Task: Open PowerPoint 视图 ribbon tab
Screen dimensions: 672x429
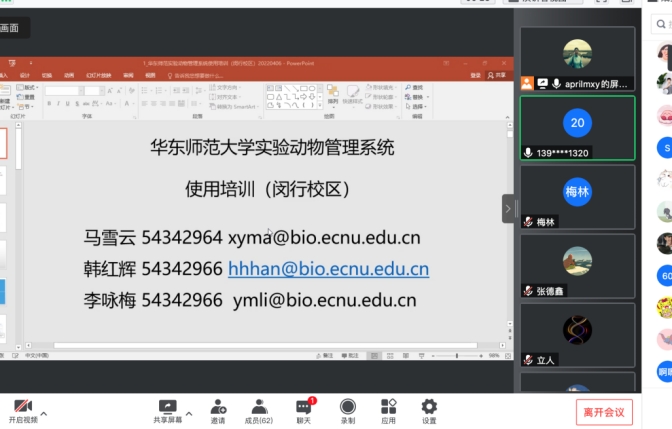Action: (x=150, y=75)
